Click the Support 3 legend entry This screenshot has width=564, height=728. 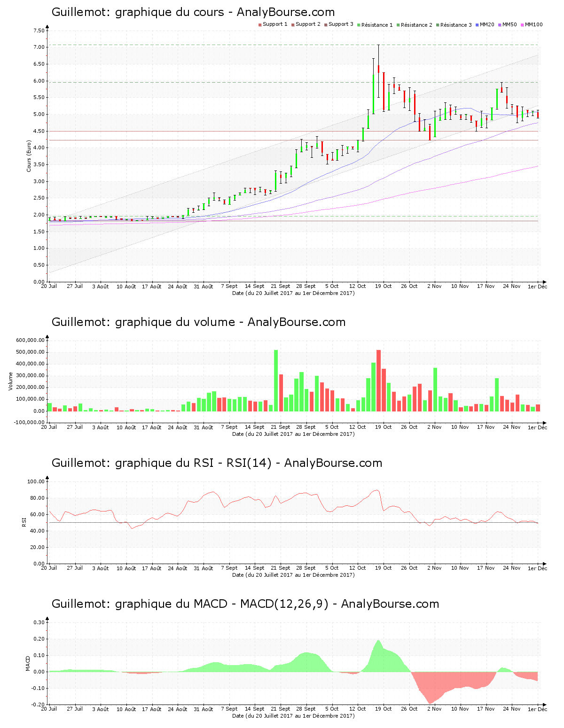pos(338,24)
